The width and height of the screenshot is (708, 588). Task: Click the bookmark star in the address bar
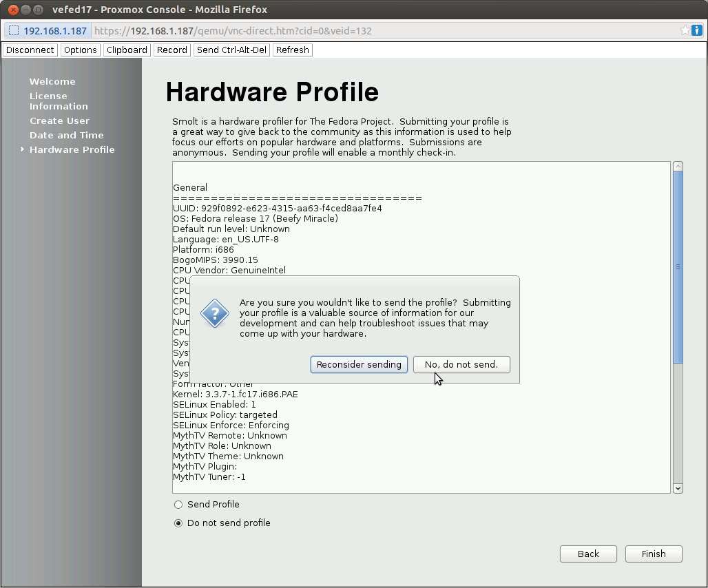(x=687, y=30)
